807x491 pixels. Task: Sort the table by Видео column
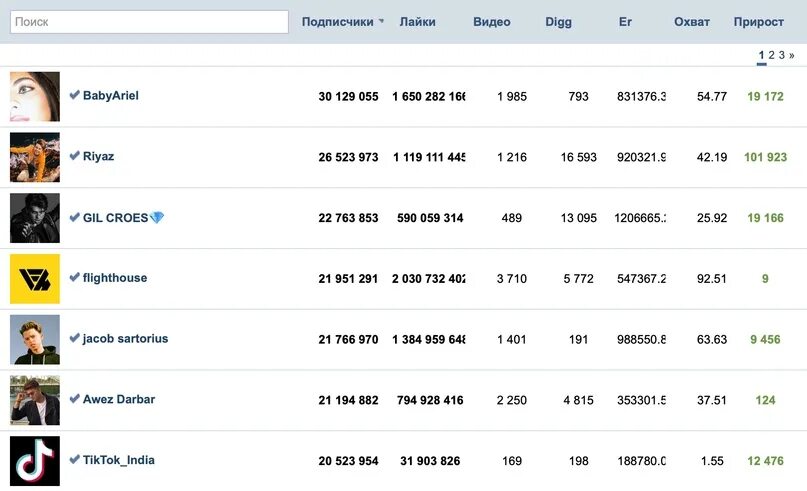click(492, 22)
